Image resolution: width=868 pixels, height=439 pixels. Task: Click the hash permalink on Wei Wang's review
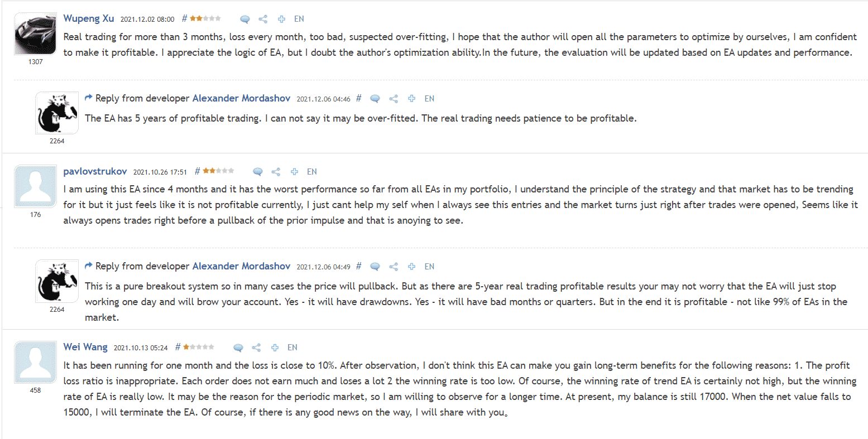tap(178, 347)
